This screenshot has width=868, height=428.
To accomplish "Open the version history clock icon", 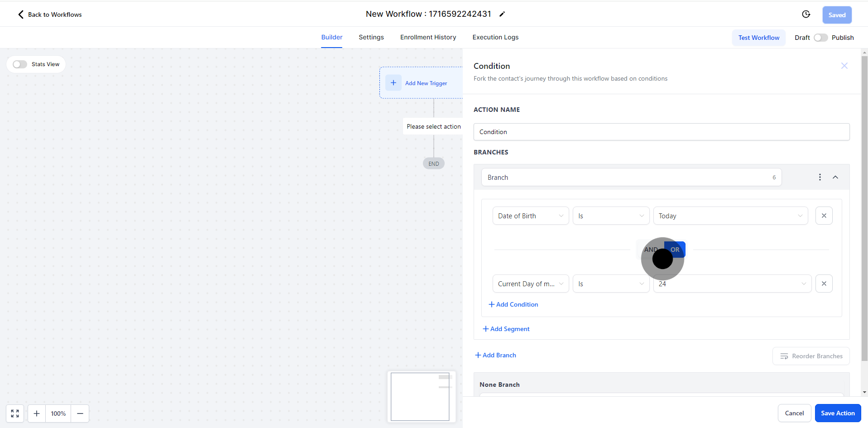I will coord(806,14).
